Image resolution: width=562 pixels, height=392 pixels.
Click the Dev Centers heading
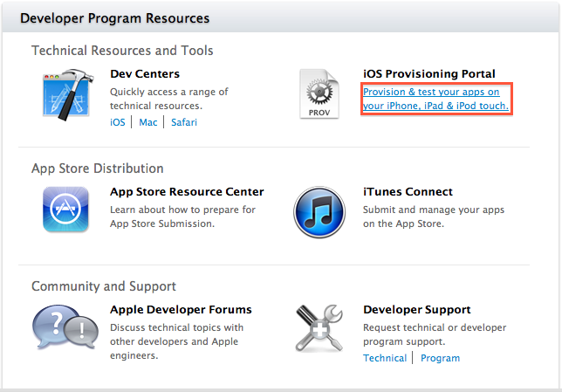[145, 74]
